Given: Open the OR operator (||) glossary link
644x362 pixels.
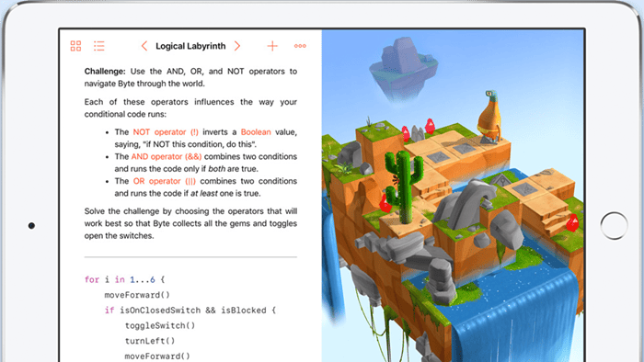Looking at the screenshot, I should (165, 181).
